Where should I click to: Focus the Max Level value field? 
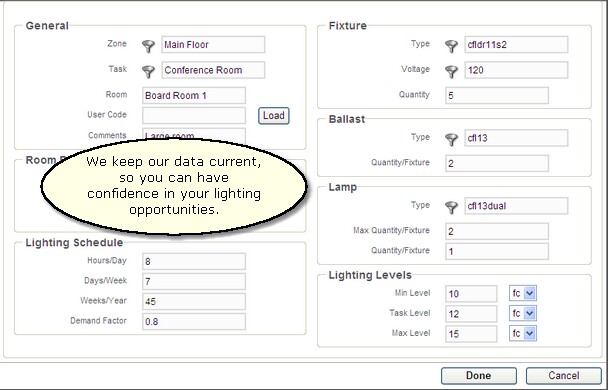[x=471, y=334]
